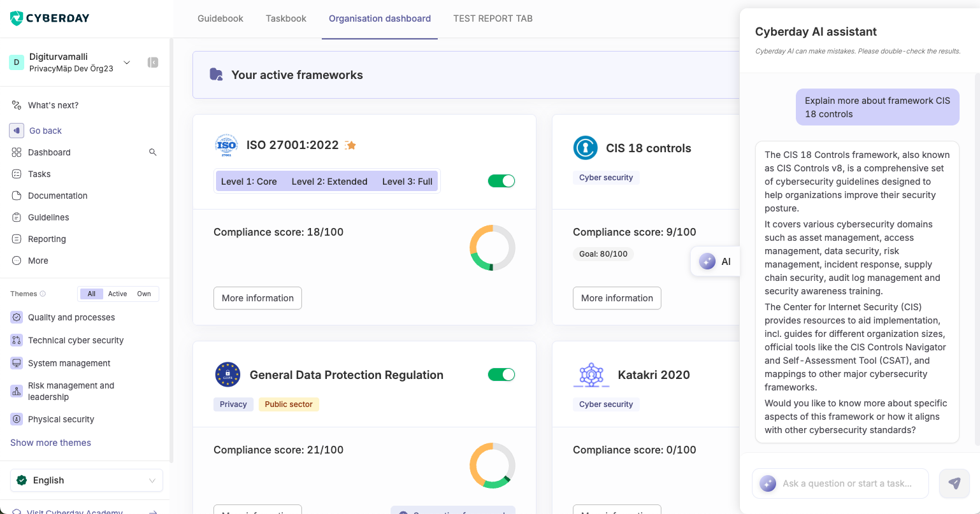Open the search magnifier beside Dashboard
Screen dimensions: 980x514
click(x=152, y=152)
